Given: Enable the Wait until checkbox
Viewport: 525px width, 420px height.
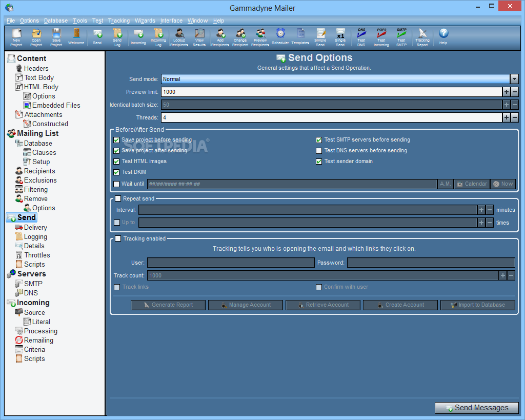Looking at the screenshot, I should (116, 184).
